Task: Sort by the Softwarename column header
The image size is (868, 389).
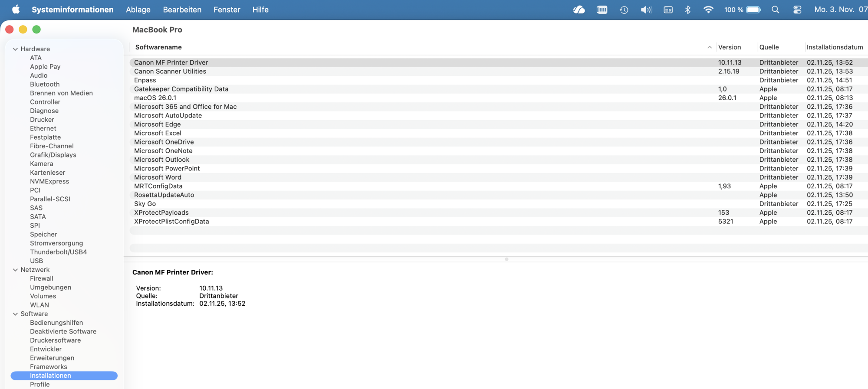Action: coord(158,47)
